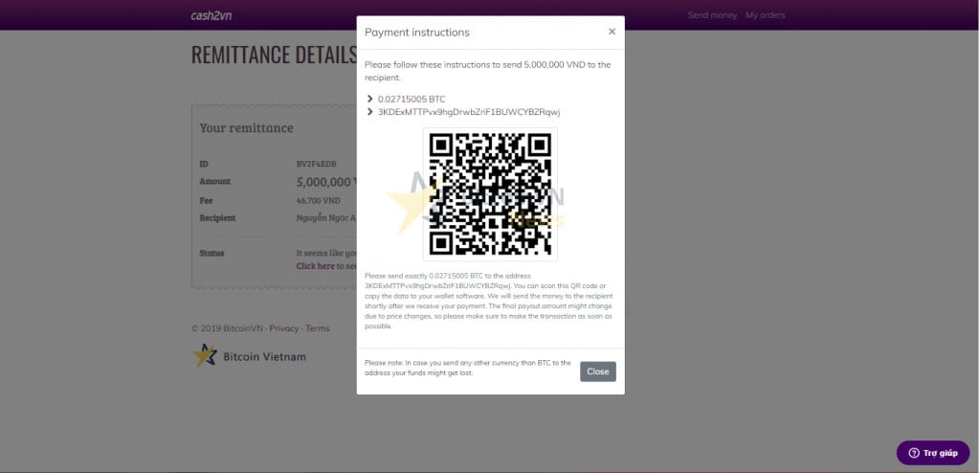Click the 46,700 VND fee value
Image resolution: width=980 pixels, height=473 pixels.
318,201
